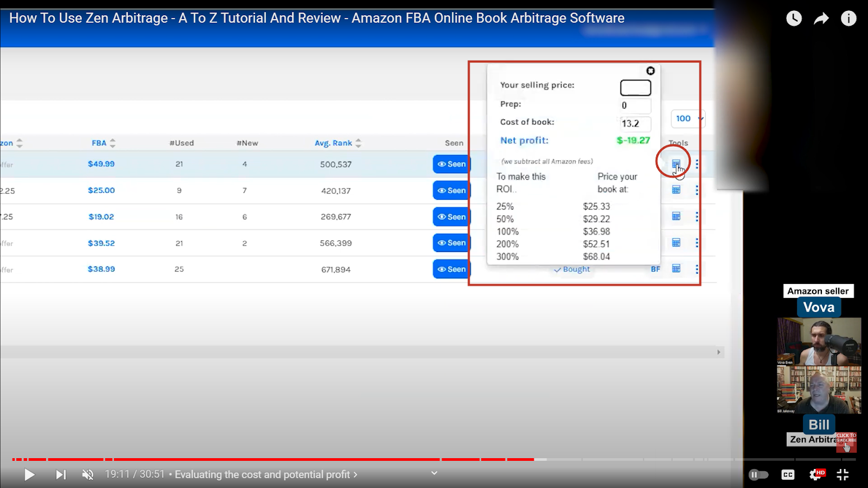The image size is (868, 488).
Task: Toggle Seen on the $38.99 row
Action: coord(451,269)
